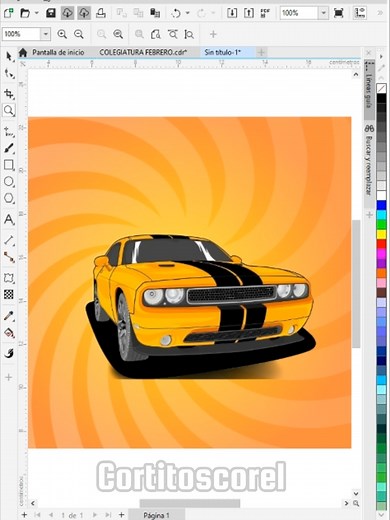
Task: Click the Import icon
Action: coord(232,13)
